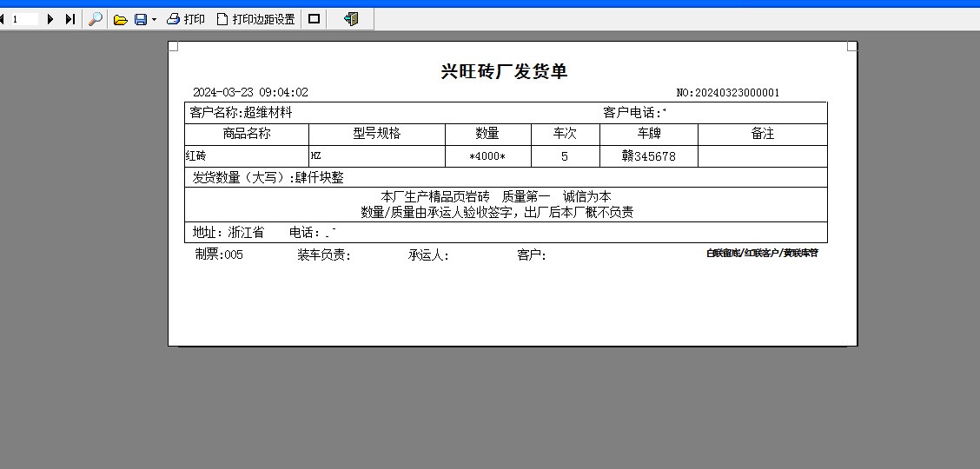
Task: Click the 兴旺砖厂发货单 title text
Action: coord(504,71)
